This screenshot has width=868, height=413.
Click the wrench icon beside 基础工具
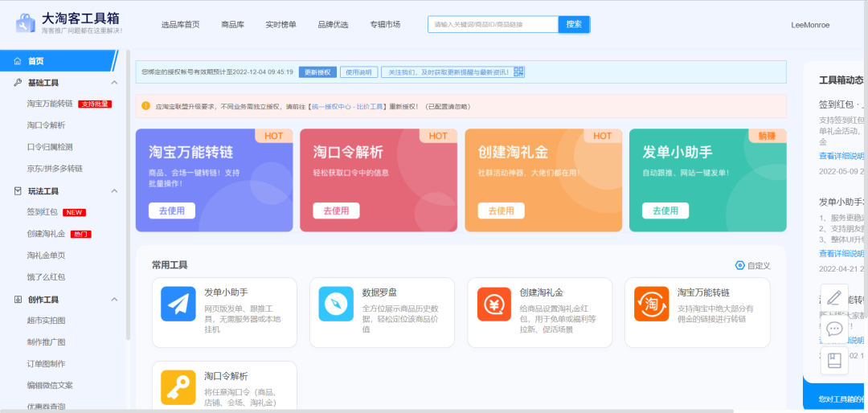coord(17,83)
